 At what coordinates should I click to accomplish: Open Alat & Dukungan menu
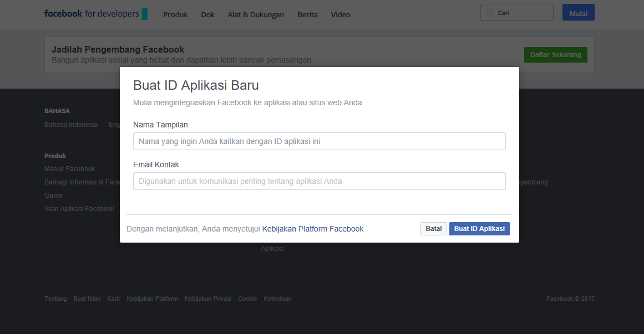(256, 14)
